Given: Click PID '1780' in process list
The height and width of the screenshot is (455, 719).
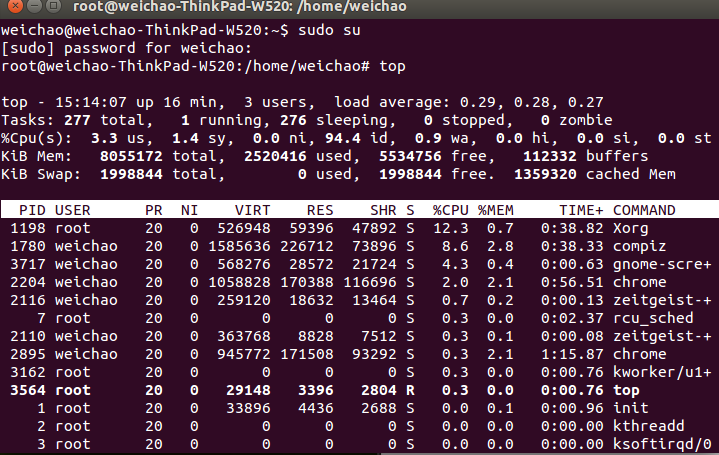Looking at the screenshot, I should (28, 246).
